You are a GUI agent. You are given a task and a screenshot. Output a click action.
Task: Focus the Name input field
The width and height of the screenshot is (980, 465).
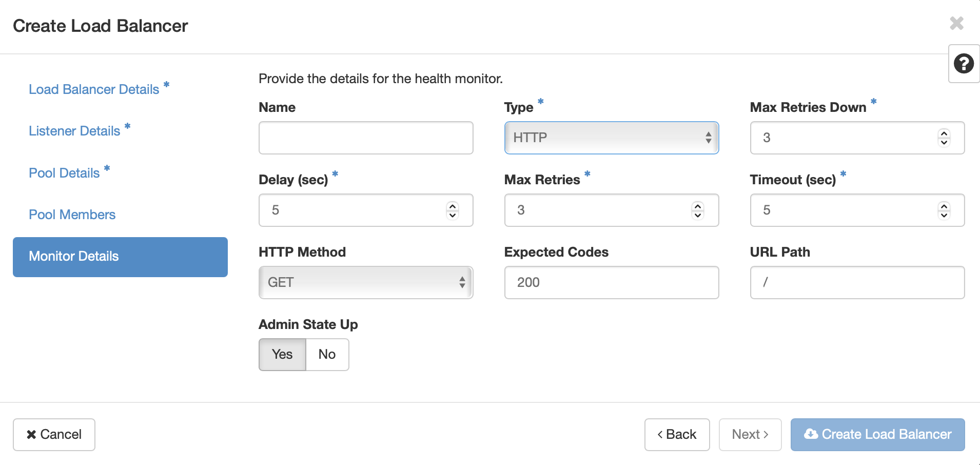(x=366, y=138)
